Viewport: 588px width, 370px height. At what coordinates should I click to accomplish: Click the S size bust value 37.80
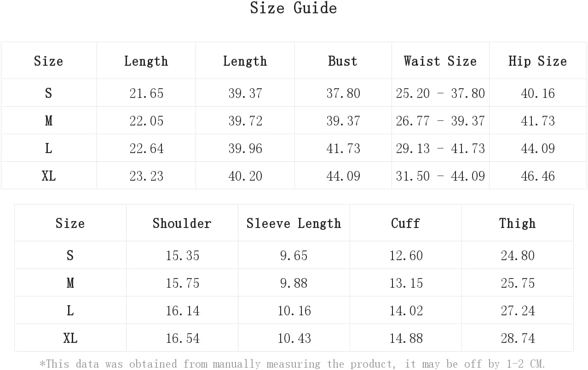[x=343, y=93]
